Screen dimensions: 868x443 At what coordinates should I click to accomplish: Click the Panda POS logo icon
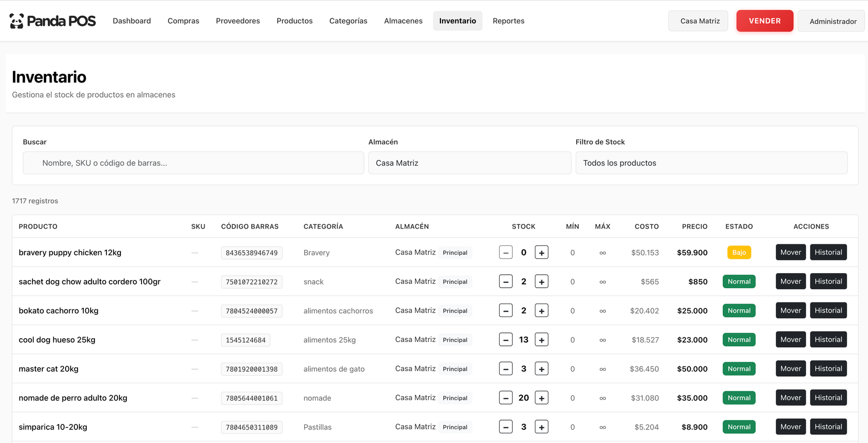17,21
